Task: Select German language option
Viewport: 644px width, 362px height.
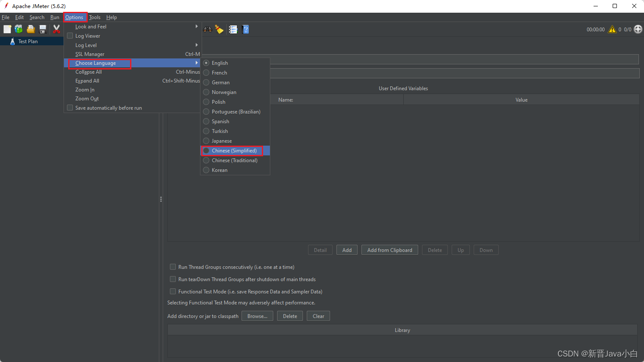Action: [x=235, y=83]
